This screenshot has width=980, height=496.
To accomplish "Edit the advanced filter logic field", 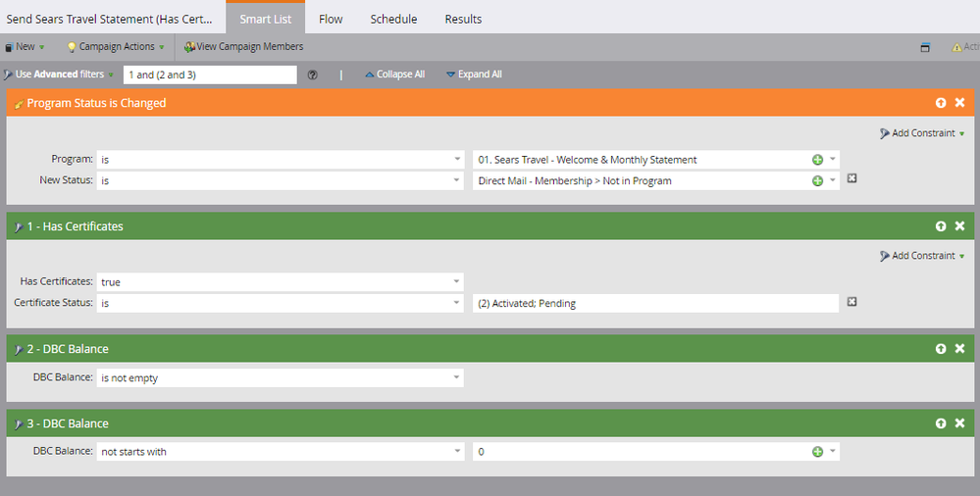I will click(210, 74).
